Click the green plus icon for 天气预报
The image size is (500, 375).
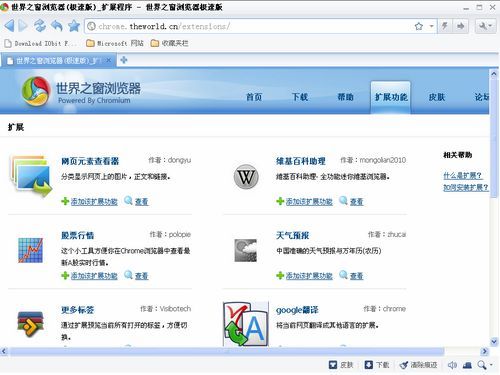coord(280,276)
